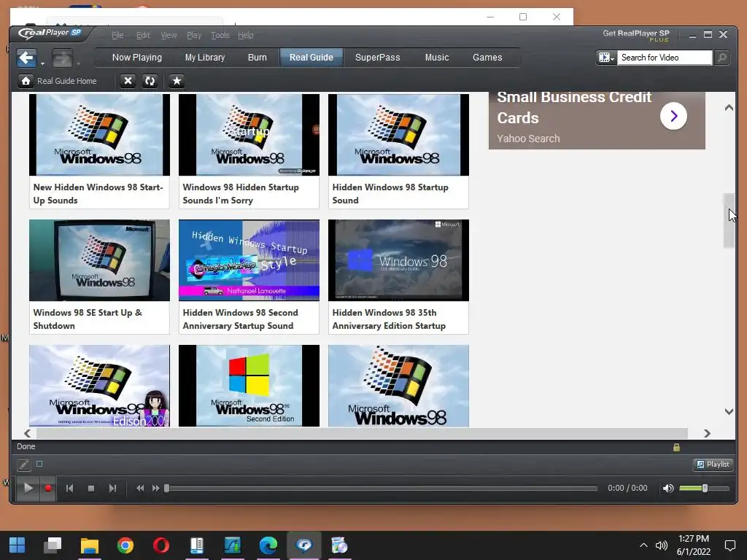The image size is (747, 560).
Task: Open the back button history dropdown
Action: tap(42, 63)
